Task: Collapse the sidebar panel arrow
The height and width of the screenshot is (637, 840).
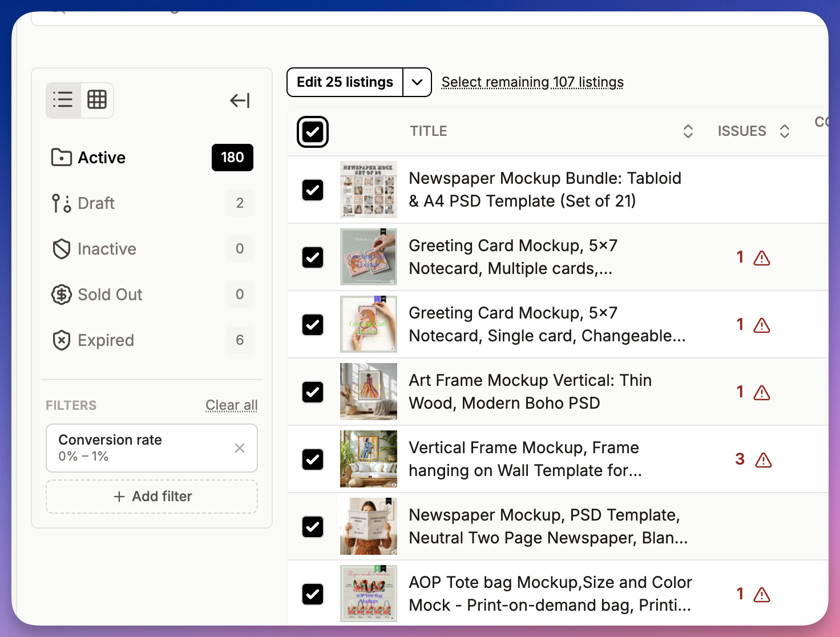Action: 240,100
